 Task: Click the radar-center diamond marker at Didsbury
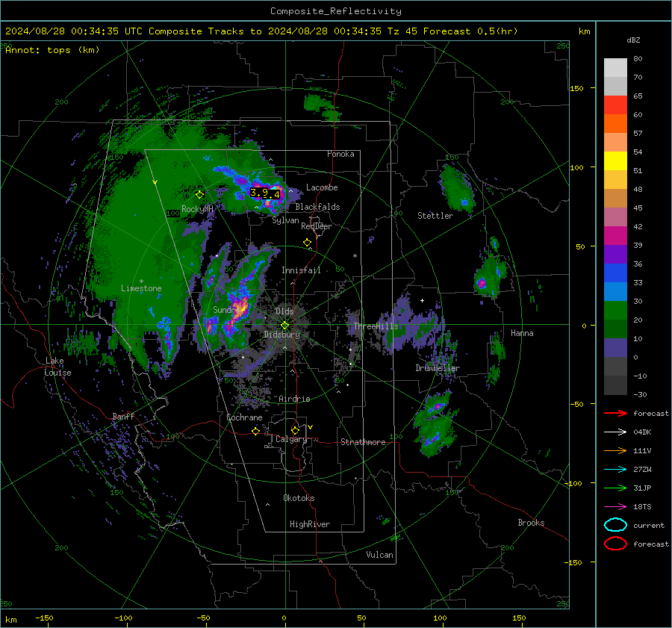click(x=284, y=326)
